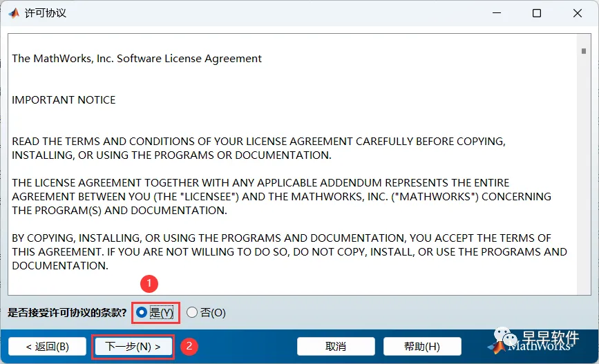
Task: Minimize the 许可协议 window
Action: click(x=497, y=13)
